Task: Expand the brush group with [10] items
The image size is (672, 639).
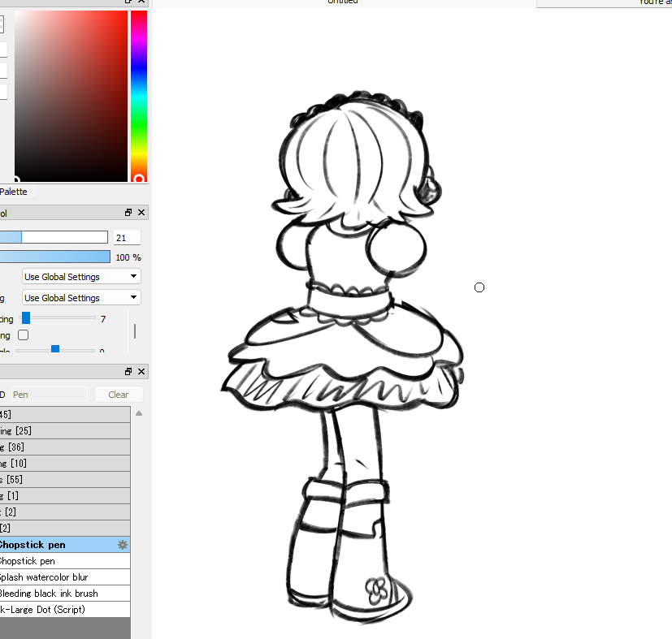Action: tap(65, 464)
